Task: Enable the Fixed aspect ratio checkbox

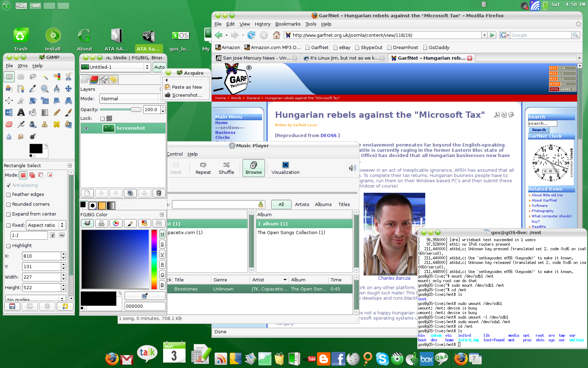Action: 8,225
